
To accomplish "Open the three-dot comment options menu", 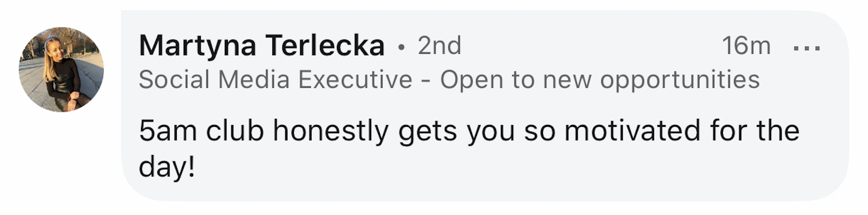I will [x=807, y=48].
